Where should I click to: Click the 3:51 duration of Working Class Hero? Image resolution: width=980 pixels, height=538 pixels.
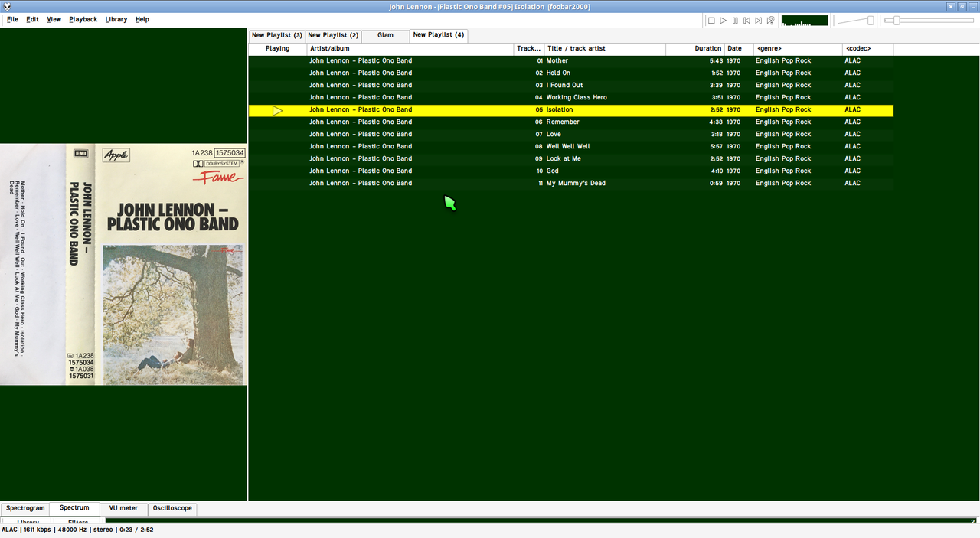point(716,98)
